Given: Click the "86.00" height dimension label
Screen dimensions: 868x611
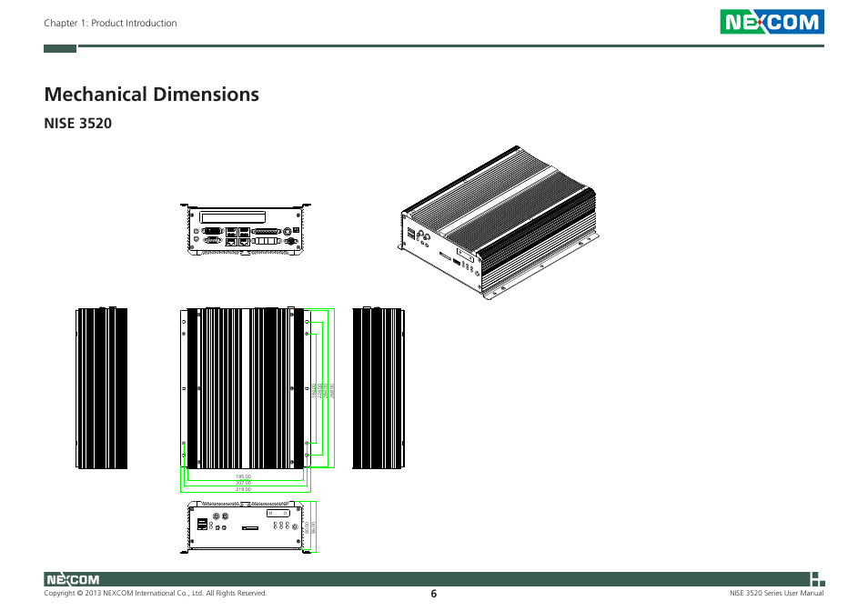Looking at the screenshot, I should (x=313, y=527).
